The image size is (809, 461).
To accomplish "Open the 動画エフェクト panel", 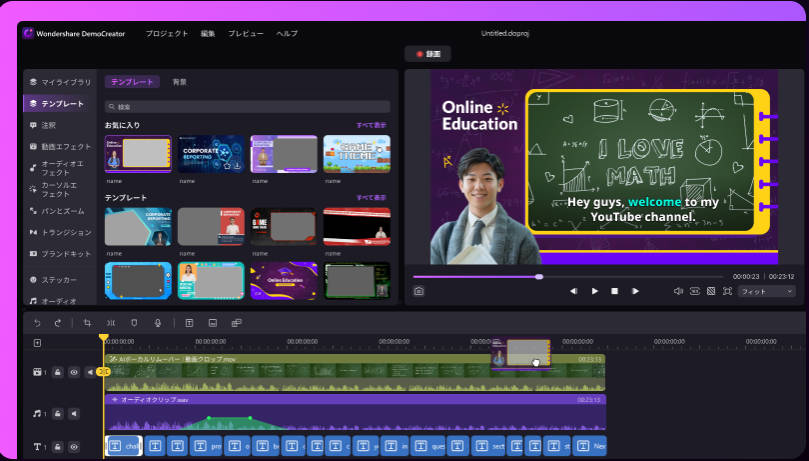I will (x=60, y=147).
